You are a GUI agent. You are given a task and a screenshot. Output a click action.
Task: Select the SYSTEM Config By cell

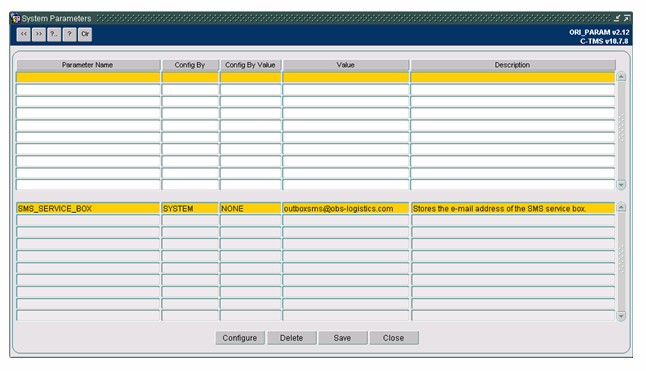tap(190, 208)
